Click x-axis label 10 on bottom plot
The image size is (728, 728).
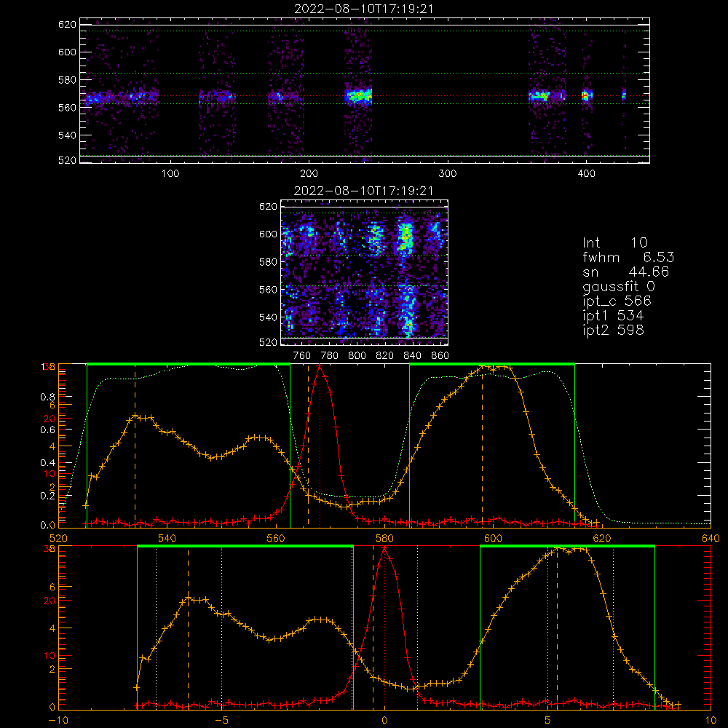point(711,721)
